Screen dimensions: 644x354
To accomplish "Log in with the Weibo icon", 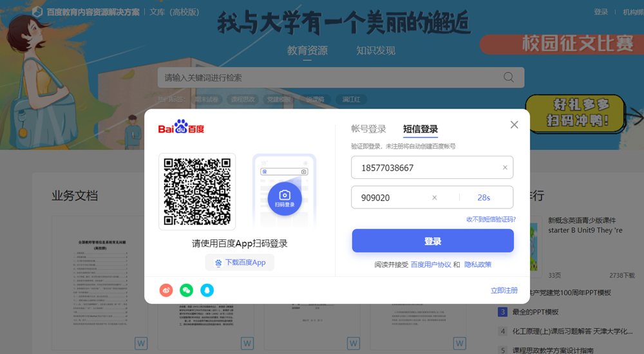I will pos(166,290).
